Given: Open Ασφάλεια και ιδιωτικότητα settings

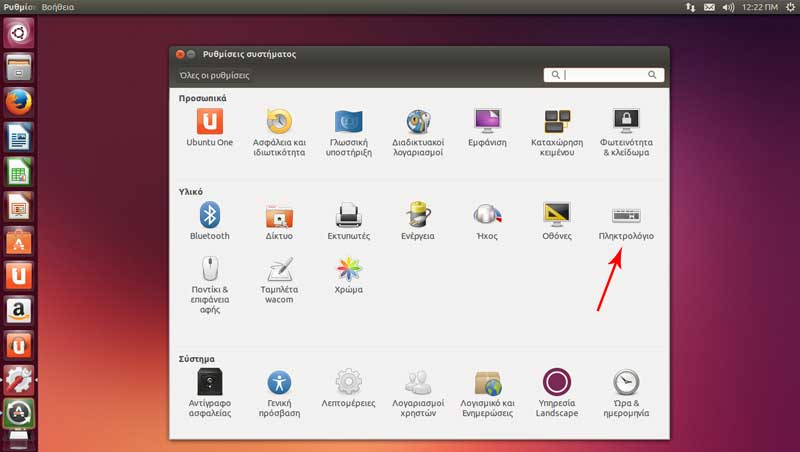Looking at the screenshot, I should coord(279,133).
